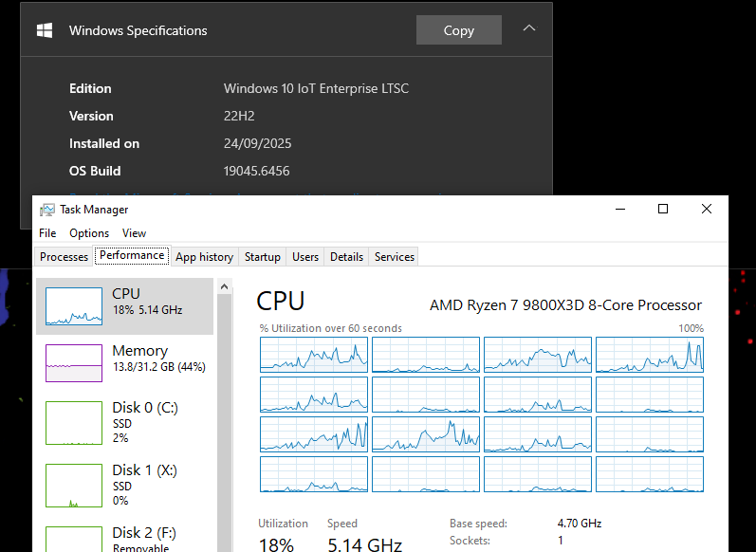
Task: Click the '100%' graph scale label
Action: tap(691, 328)
